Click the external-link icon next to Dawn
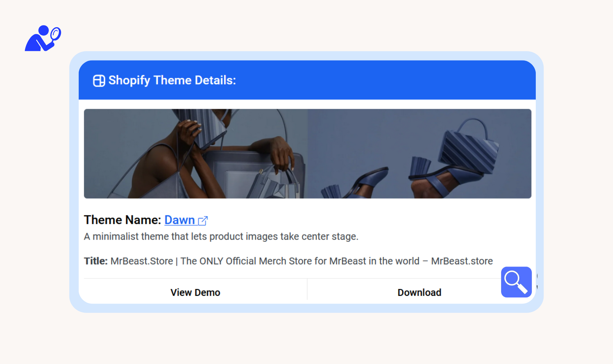Viewport: 613px width, 364px height. click(x=203, y=221)
